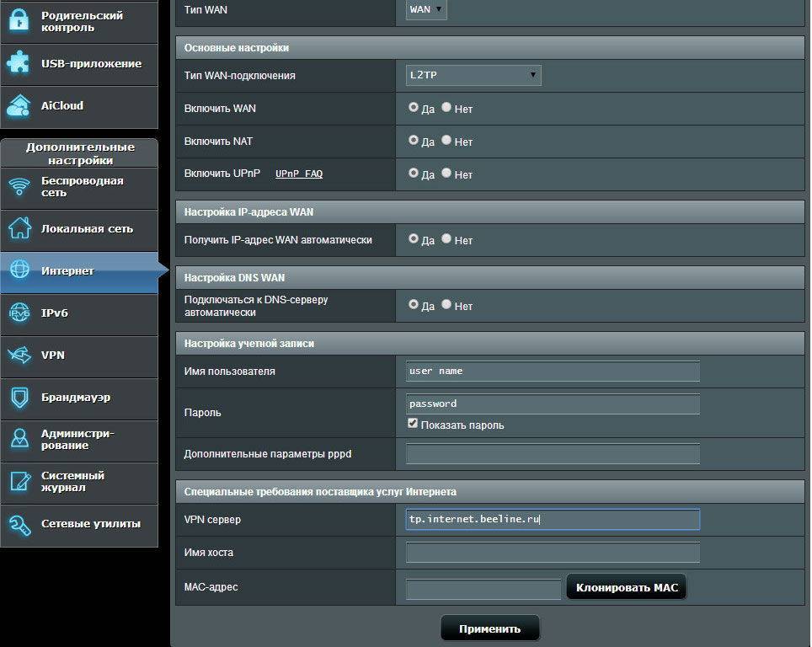This screenshot has width=812, height=647.
Task: Click the Локальная сеть house icon
Action: coord(19,229)
